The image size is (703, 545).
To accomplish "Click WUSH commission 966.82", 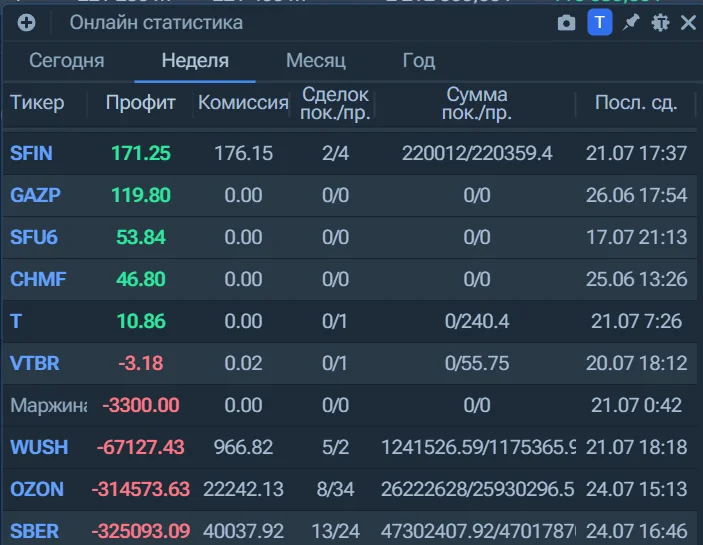I will (x=243, y=447).
